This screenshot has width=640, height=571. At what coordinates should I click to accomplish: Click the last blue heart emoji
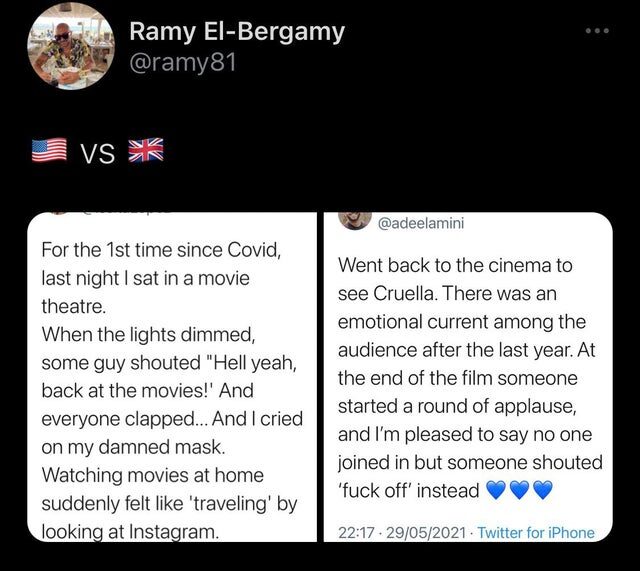coord(543,489)
